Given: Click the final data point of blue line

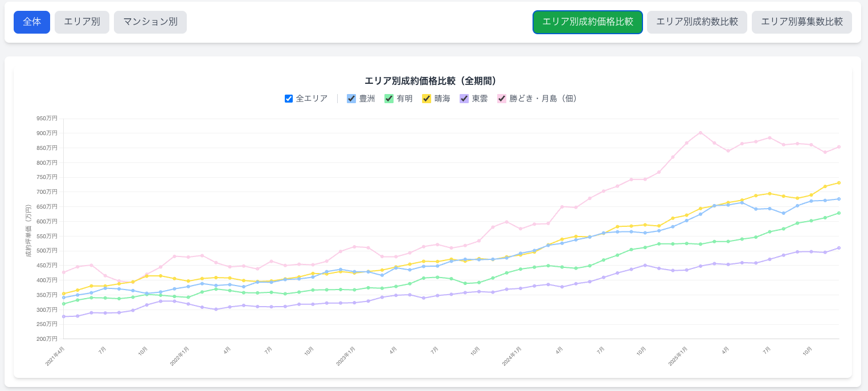Looking at the screenshot, I should click(x=839, y=199).
